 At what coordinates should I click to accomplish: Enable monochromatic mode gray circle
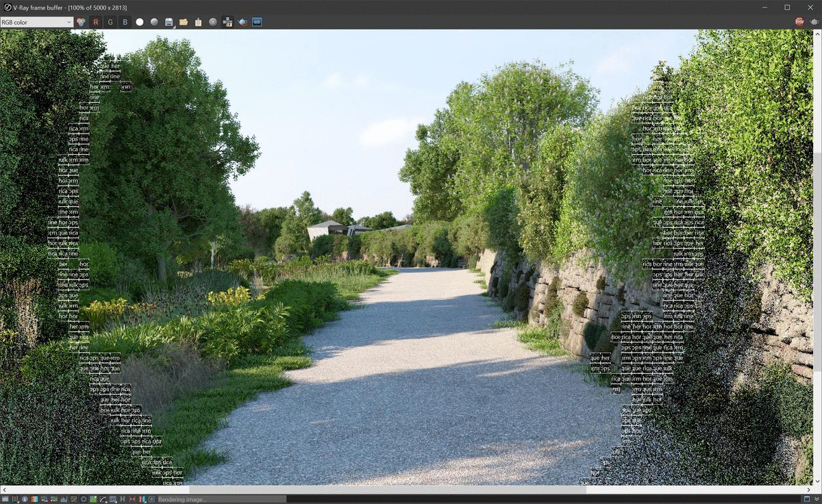click(155, 22)
